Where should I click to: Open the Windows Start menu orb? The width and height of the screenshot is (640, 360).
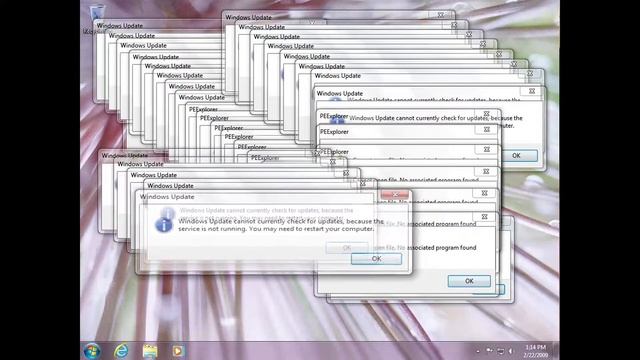(x=92, y=351)
